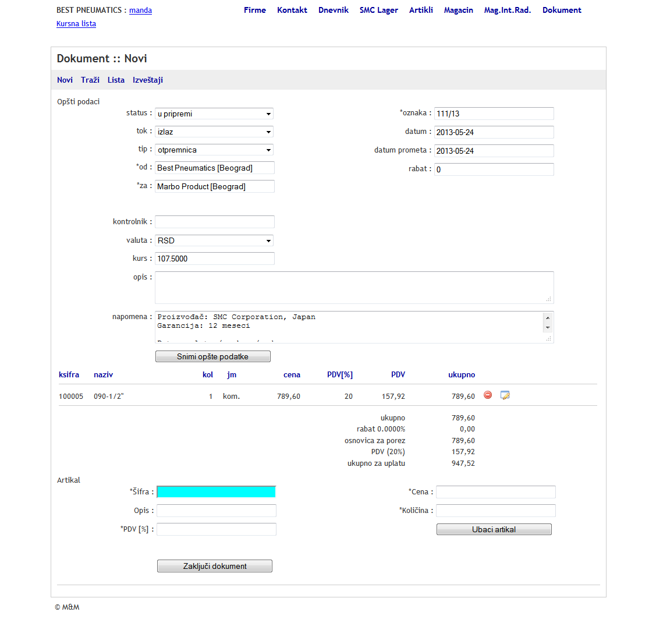Click the ukupno column header
The width and height of the screenshot is (656, 644).
pos(462,375)
